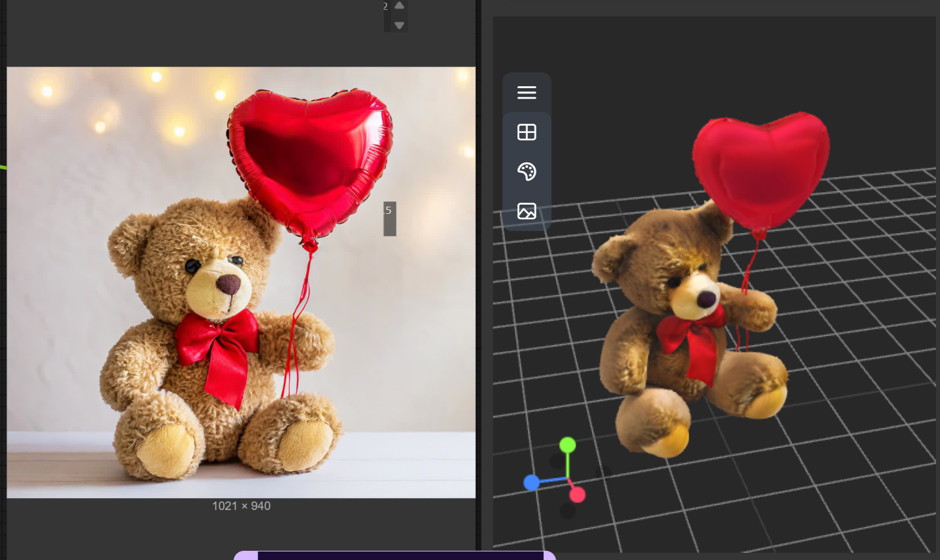
Task: Click the background image icon
Action: pyautogui.click(x=527, y=211)
